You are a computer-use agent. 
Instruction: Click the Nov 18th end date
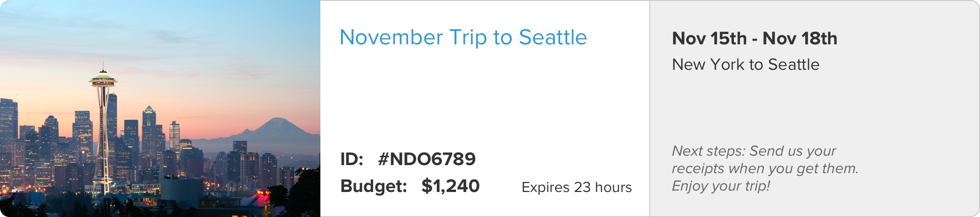(x=800, y=38)
